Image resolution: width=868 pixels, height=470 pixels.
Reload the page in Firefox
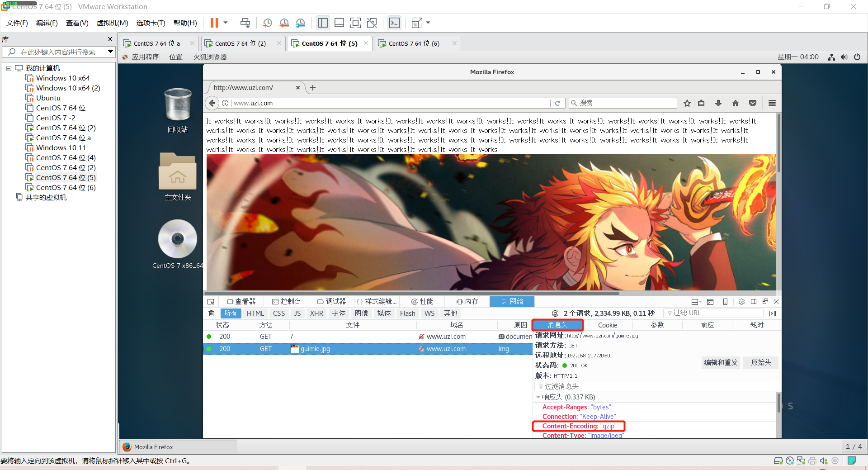point(558,103)
